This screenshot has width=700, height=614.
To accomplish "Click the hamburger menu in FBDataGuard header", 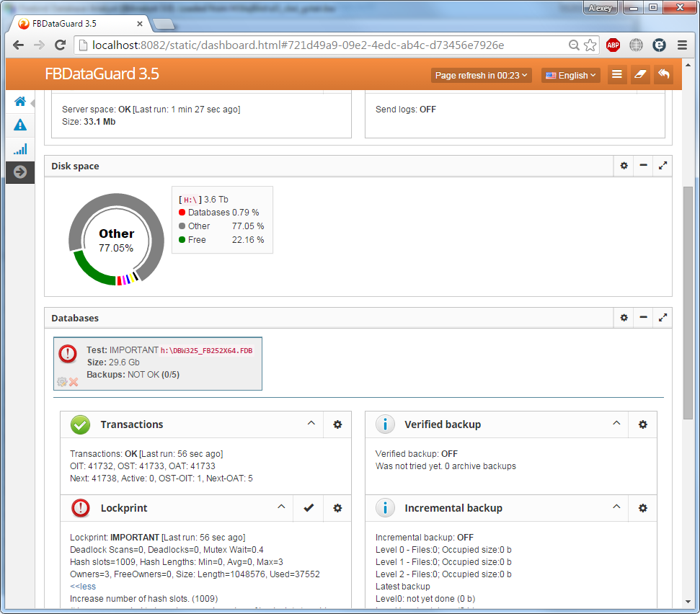I will coord(616,75).
